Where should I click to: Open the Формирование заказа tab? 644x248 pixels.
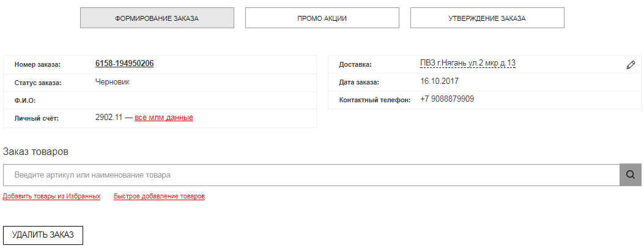[x=157, y=18]
